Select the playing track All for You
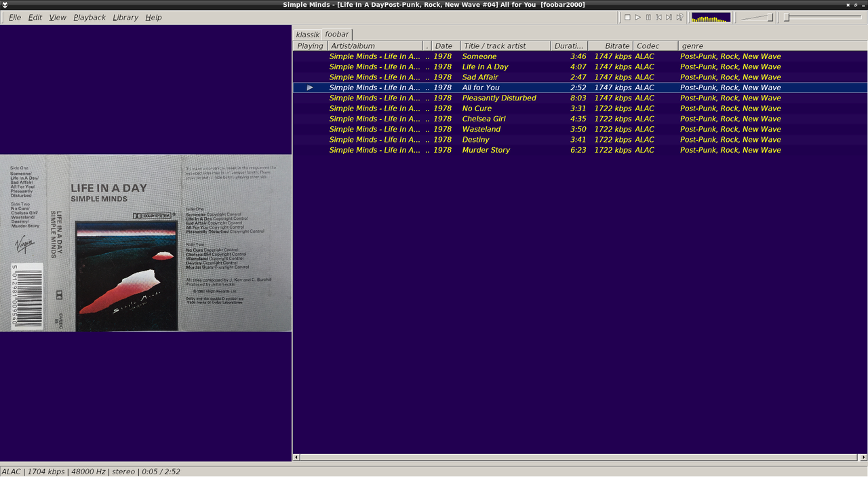This screenshot has height=477, width=868. tap(580, 88)
